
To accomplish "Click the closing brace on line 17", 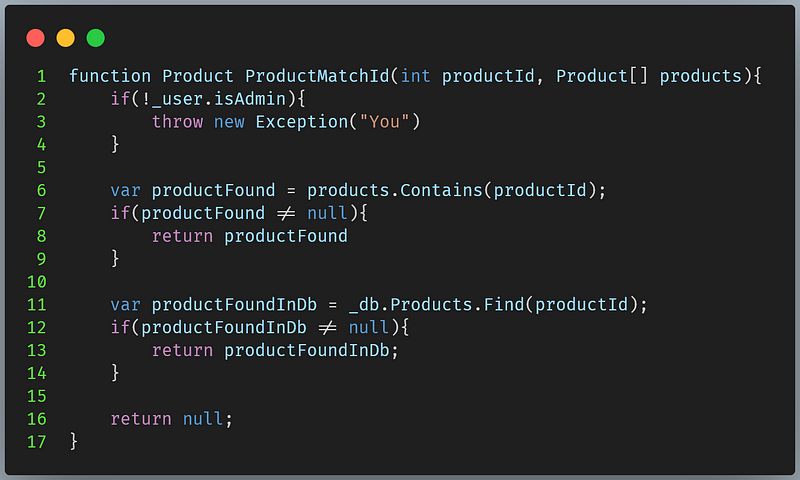I will click(x=74, y=441).
